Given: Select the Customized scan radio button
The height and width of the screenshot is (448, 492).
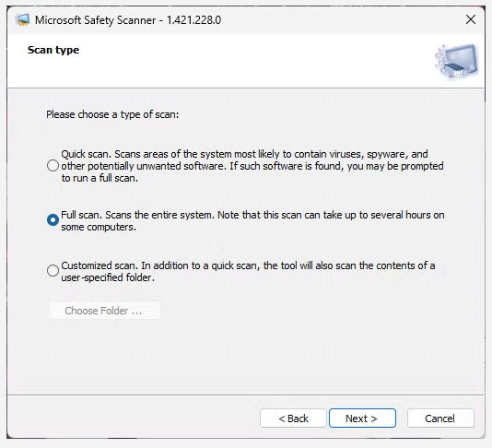Looking at the screenshot, I should pos(53,270).
